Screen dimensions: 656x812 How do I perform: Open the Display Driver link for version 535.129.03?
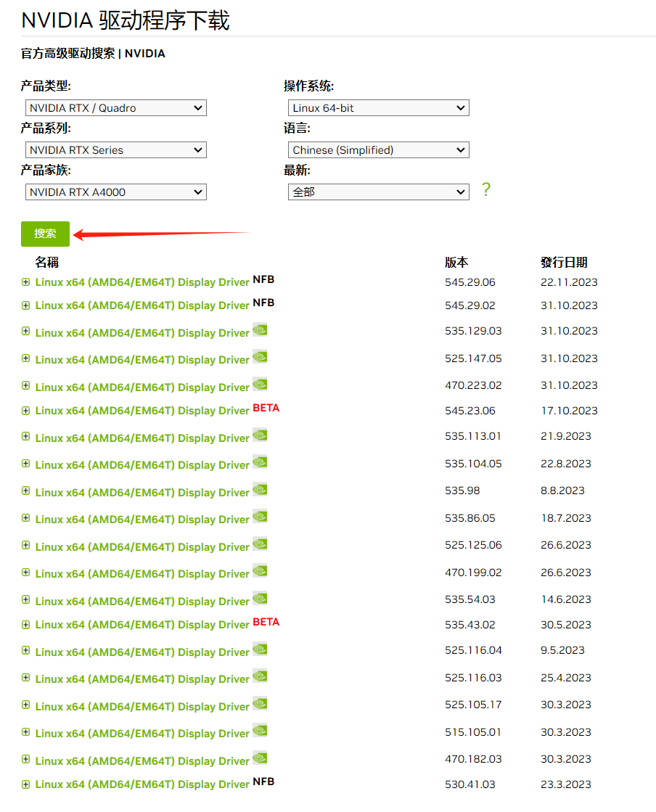[x=142, y=333]
